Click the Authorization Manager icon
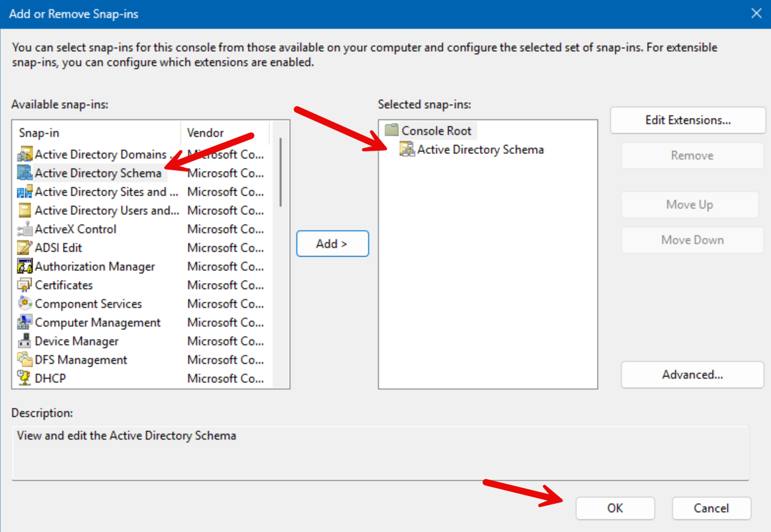Screen dimensions: 771x532 pos(25,266)
